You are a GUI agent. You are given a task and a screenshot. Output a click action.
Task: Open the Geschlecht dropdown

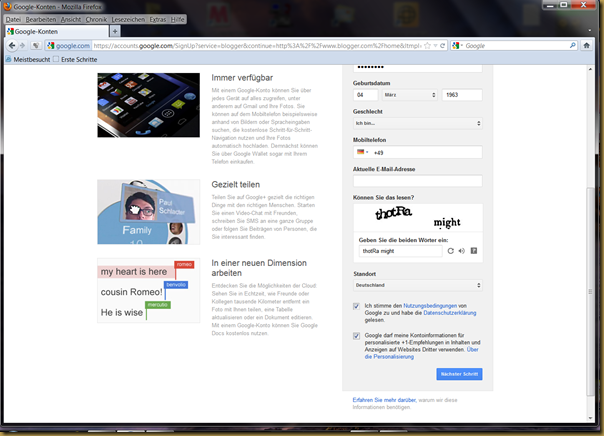pos(418,123)
